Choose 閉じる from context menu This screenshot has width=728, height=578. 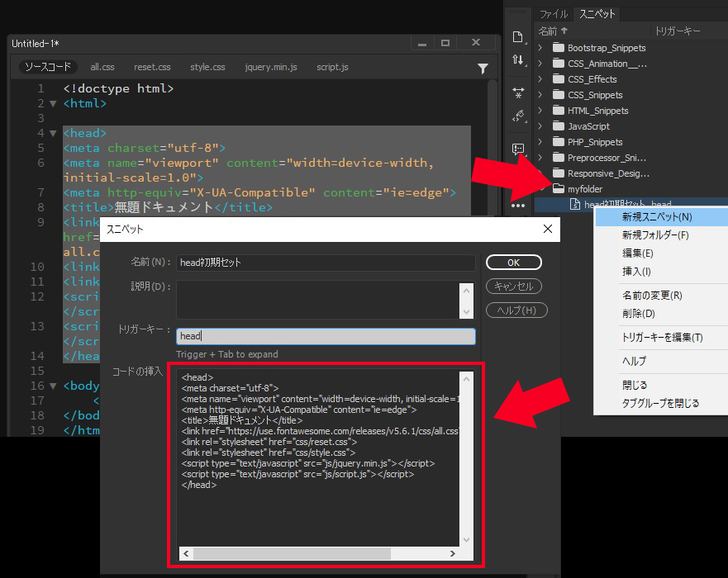tap(661, 385)
